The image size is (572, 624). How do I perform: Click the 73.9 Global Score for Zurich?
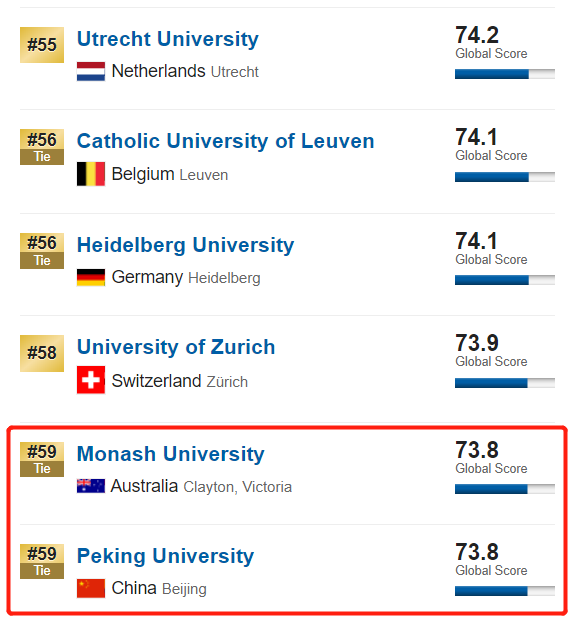(x=491, y=351)
